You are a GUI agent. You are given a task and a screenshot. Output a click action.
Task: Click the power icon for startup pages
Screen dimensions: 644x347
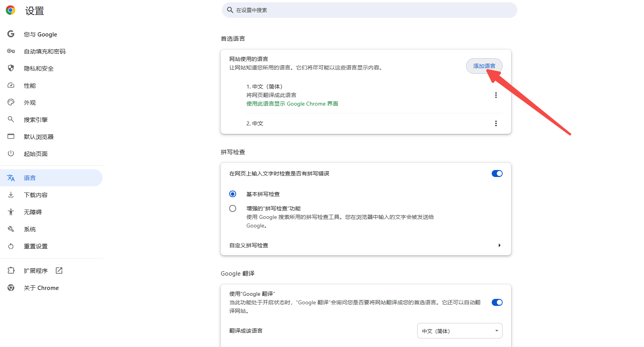(x=11, y=154)
